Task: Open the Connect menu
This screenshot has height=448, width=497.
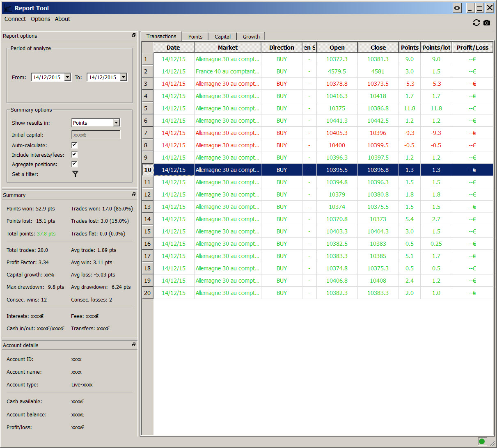Action: point(15,19)
